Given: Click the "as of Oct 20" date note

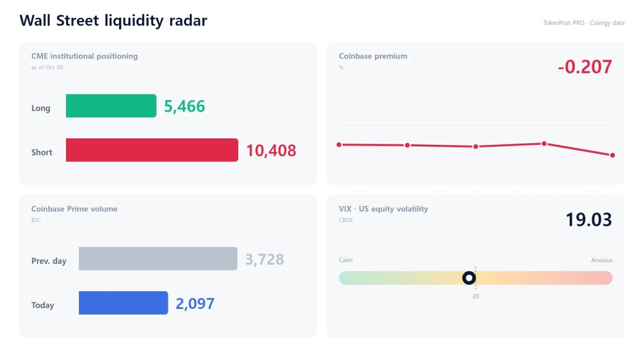Looking at the screenshot, I should click(x=47, y=67).
